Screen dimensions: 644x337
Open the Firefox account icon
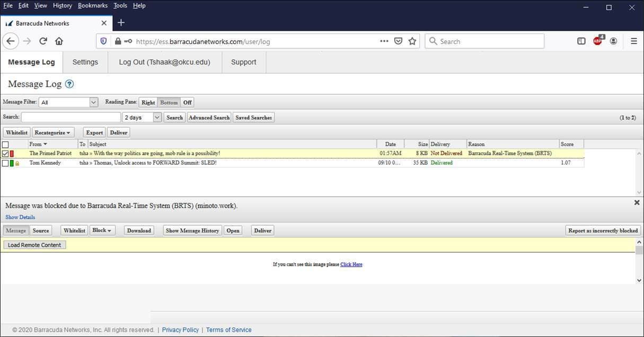click(613, 41)
